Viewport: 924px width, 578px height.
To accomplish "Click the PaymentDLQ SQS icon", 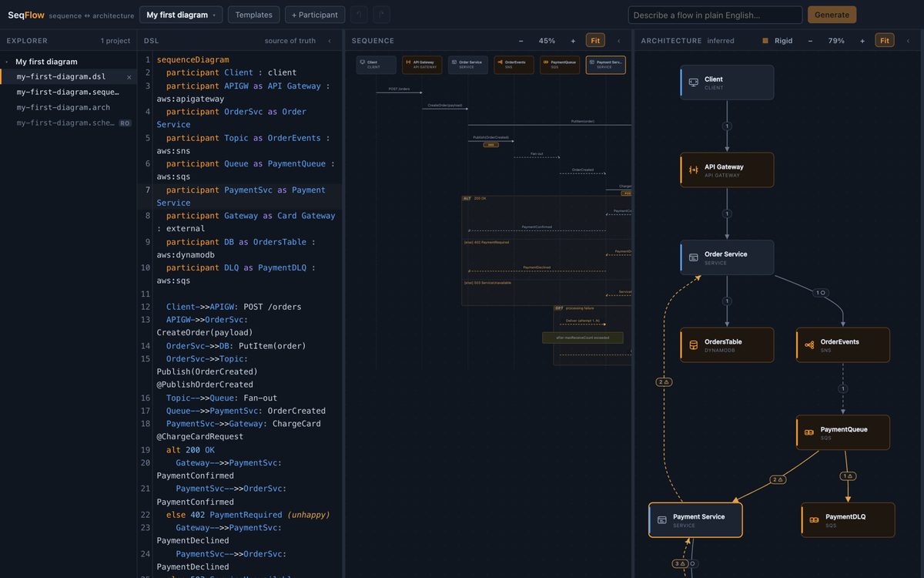I will pyautogui.click(x=814, y=520).
